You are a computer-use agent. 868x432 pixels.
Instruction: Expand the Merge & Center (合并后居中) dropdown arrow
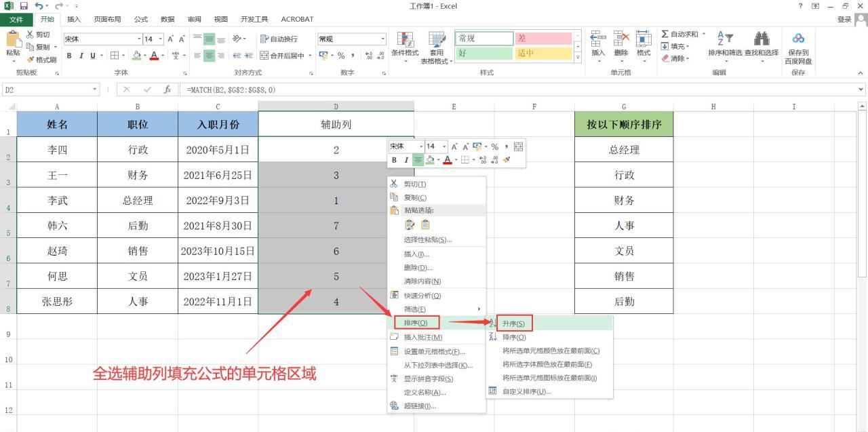tap(310, 56)
